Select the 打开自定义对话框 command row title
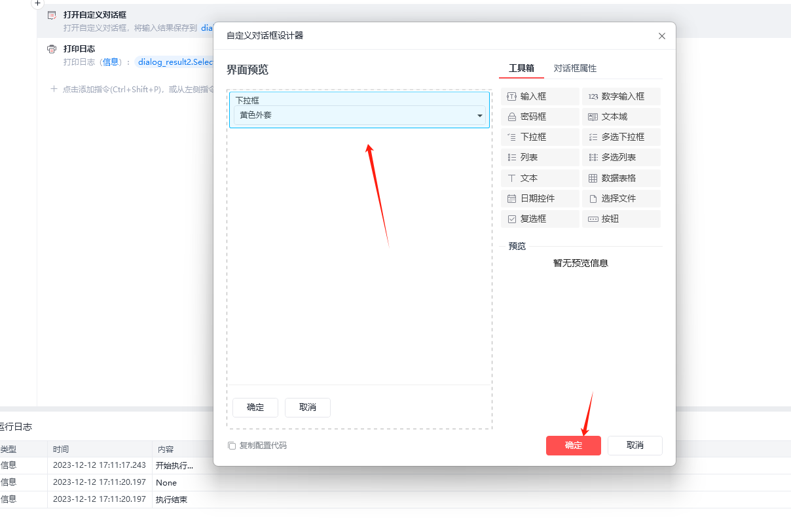791x532 pixels. pos(95,14)
